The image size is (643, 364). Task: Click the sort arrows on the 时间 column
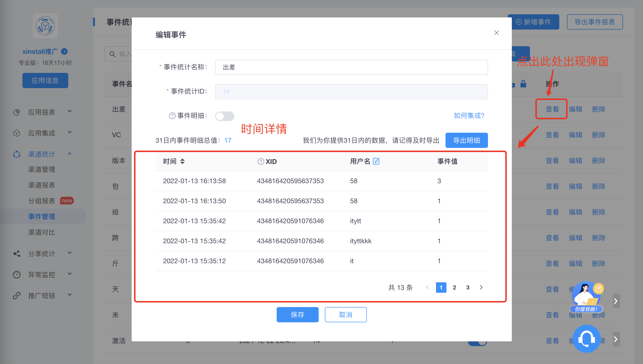[183, 161]
